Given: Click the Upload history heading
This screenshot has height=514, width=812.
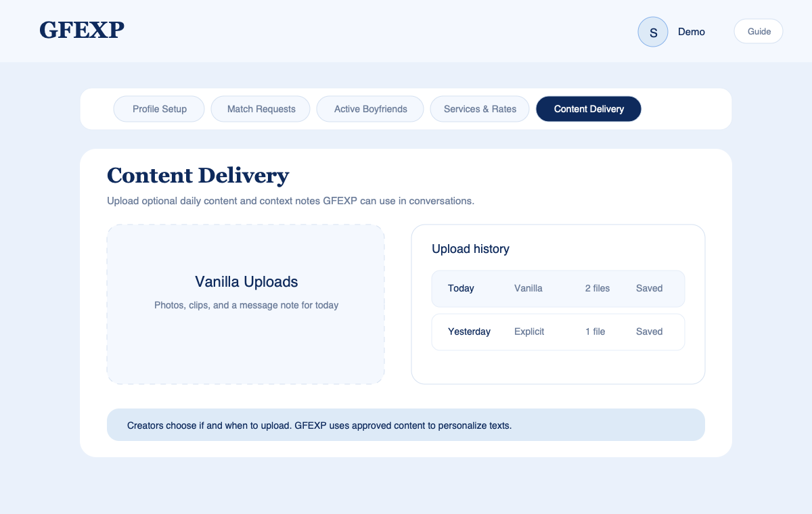Looking at the screenshot, I should click(x=471, y=249).
